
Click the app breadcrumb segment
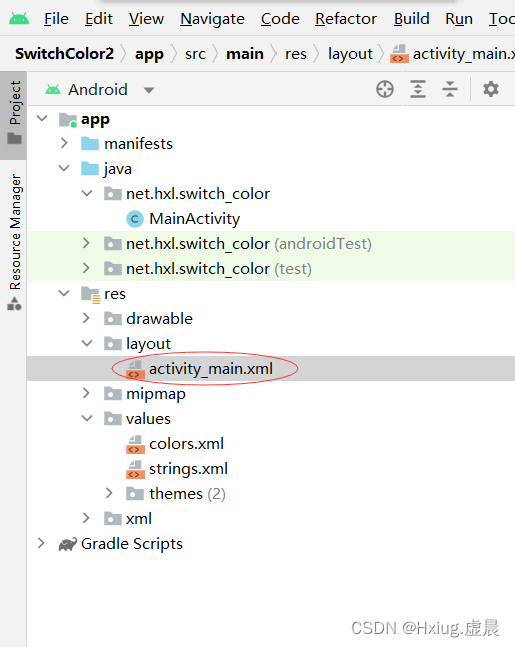(x=149, y=54)
